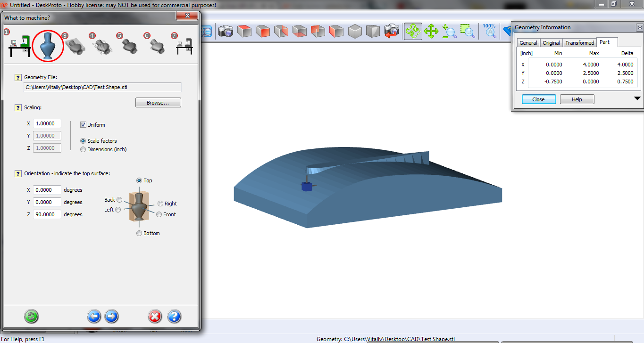Switch to the Transformed tab

[579, 42]
